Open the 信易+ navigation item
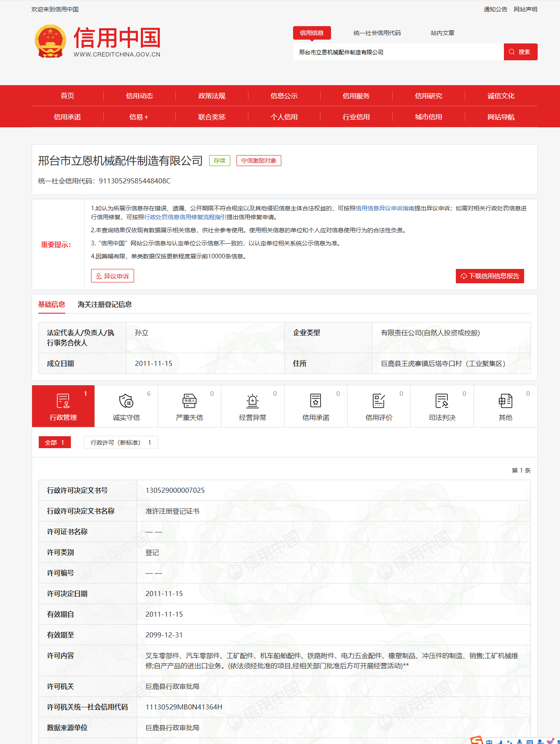560x744 pixels. pyautogui.click(x=140, y=117)
